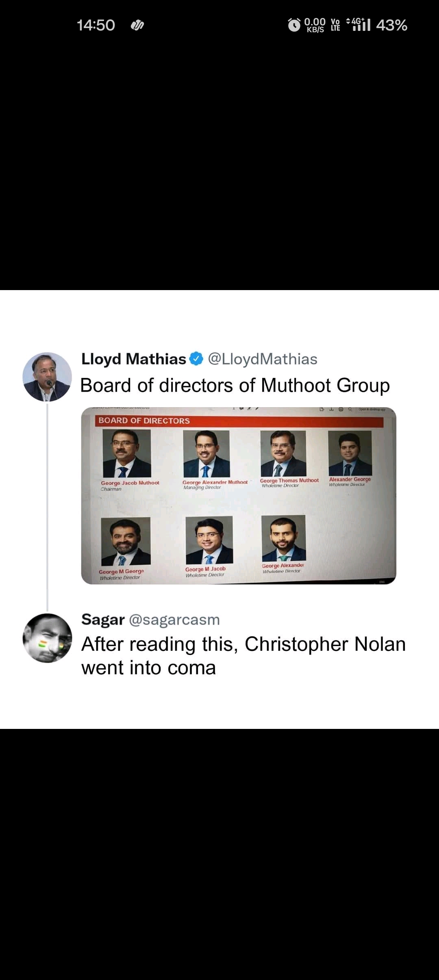This screenshot has width=439, height=980.
Task: Tap the notification icon beside the clock
Action: click(137, 25)
